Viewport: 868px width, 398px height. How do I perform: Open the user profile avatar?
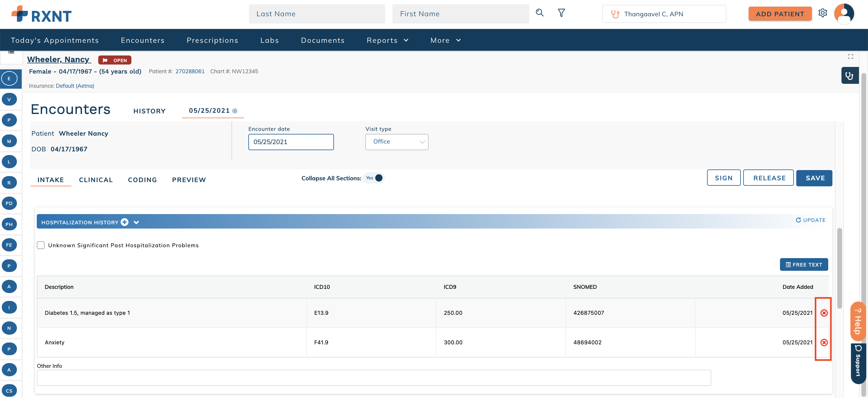[844, 14]
